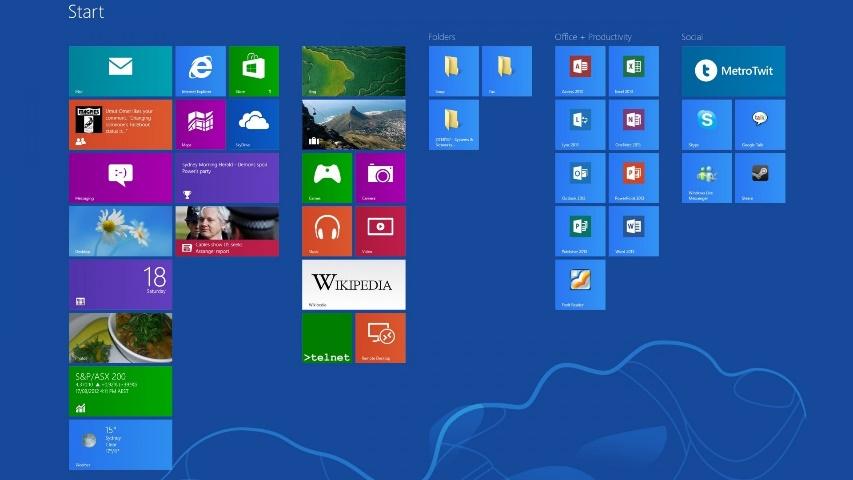Launch PowerPoint 2013 tile
853x480 pixels.
(633, 178)
